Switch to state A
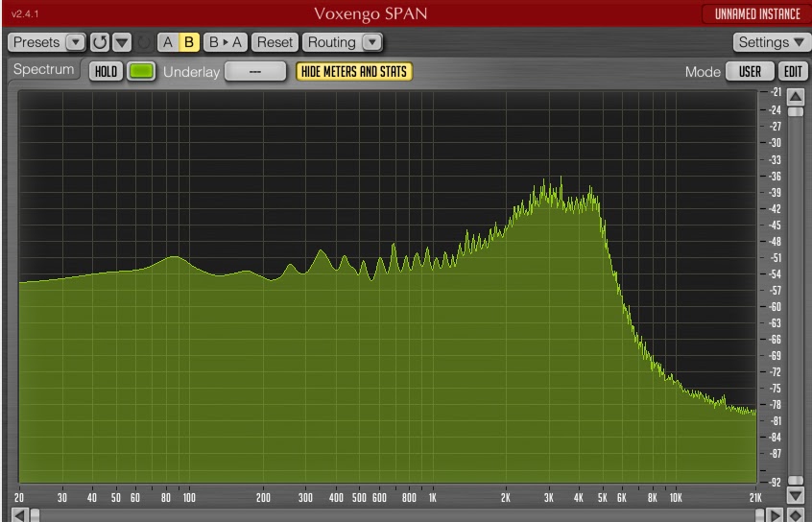 coord(168,42)
